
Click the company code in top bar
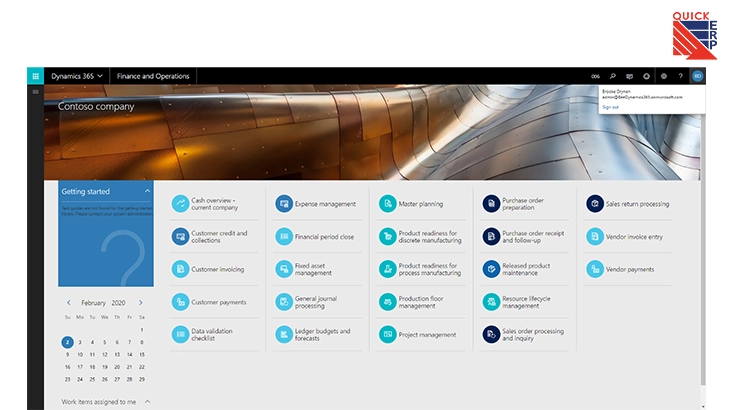(x=595, y=76)
